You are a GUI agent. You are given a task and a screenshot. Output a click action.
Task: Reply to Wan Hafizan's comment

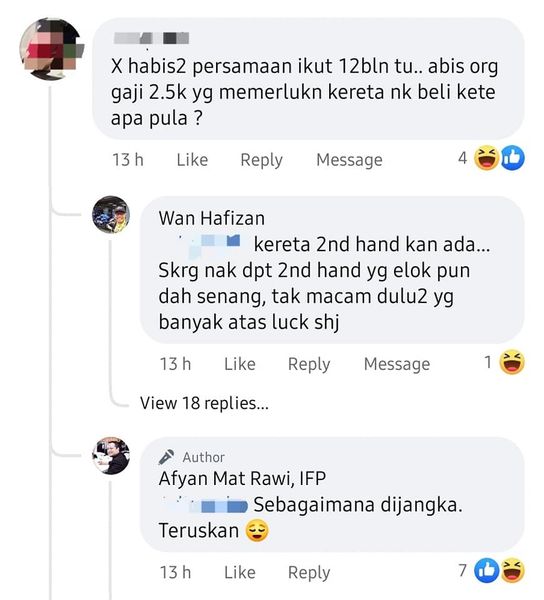[309, 364]
